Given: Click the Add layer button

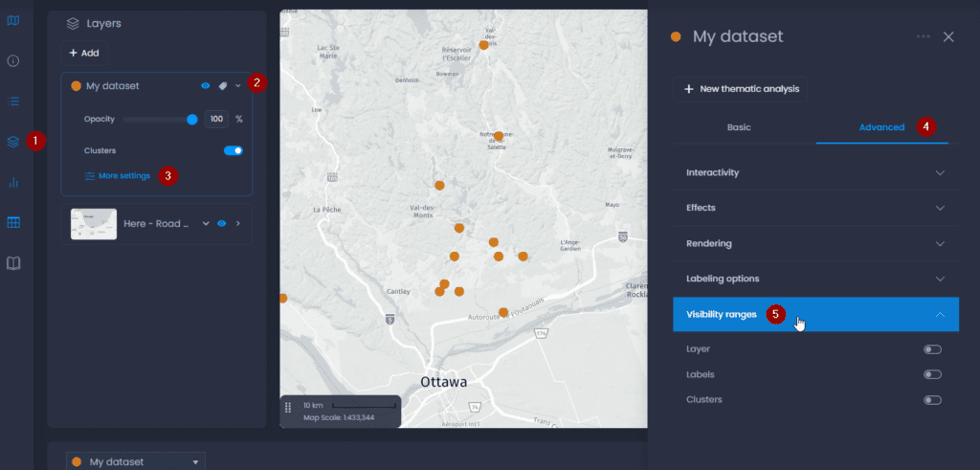Looking at the screenshot, I should pyautogui.click(x=84, y=53).
